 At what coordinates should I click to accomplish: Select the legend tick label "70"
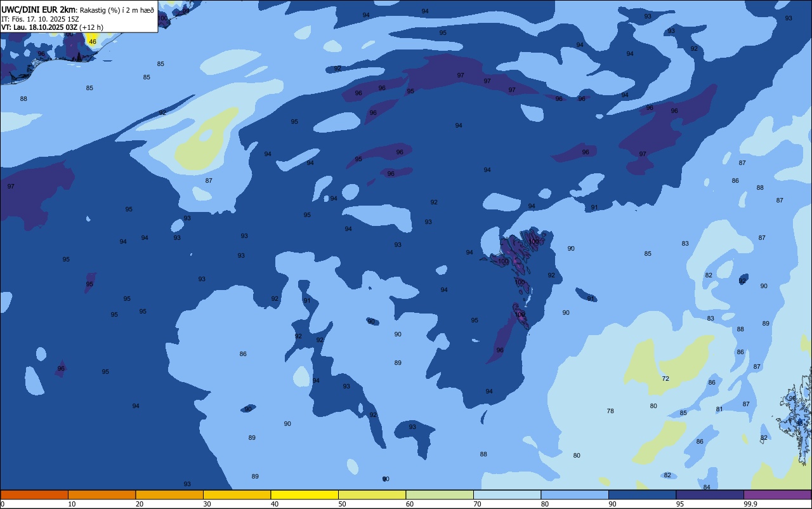(x=477, y=504)
